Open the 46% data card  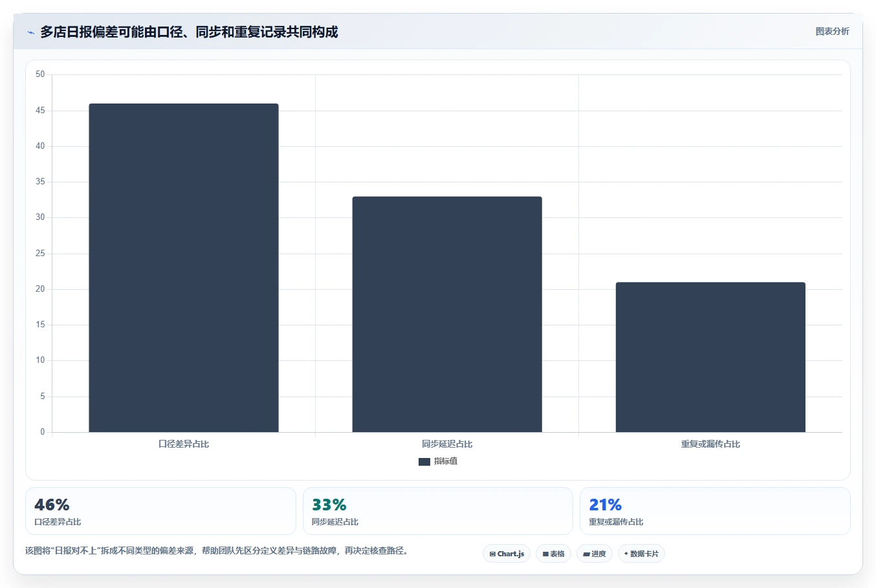click(x=160, y=511)
